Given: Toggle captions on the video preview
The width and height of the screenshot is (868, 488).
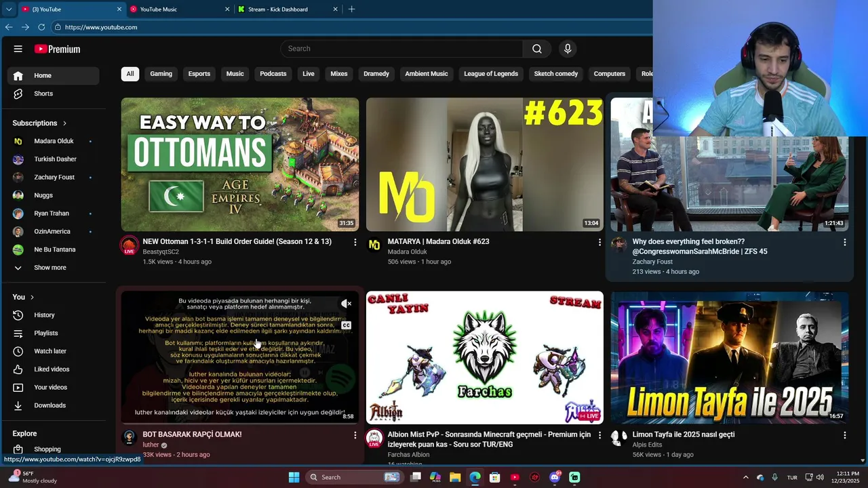Looking at the screenshot, I should click(x=346, y=325).
